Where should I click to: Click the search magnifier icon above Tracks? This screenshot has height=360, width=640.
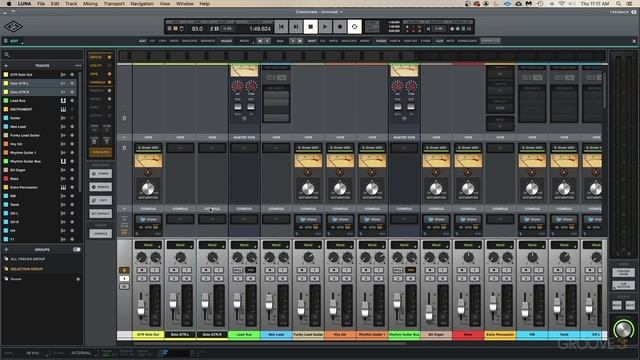(7, 54)
